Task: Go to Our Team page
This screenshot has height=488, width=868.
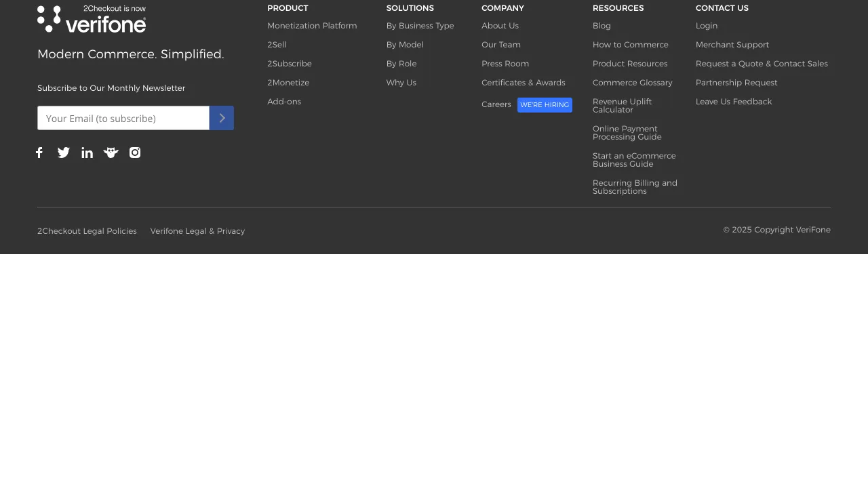Action: point(501,45)
